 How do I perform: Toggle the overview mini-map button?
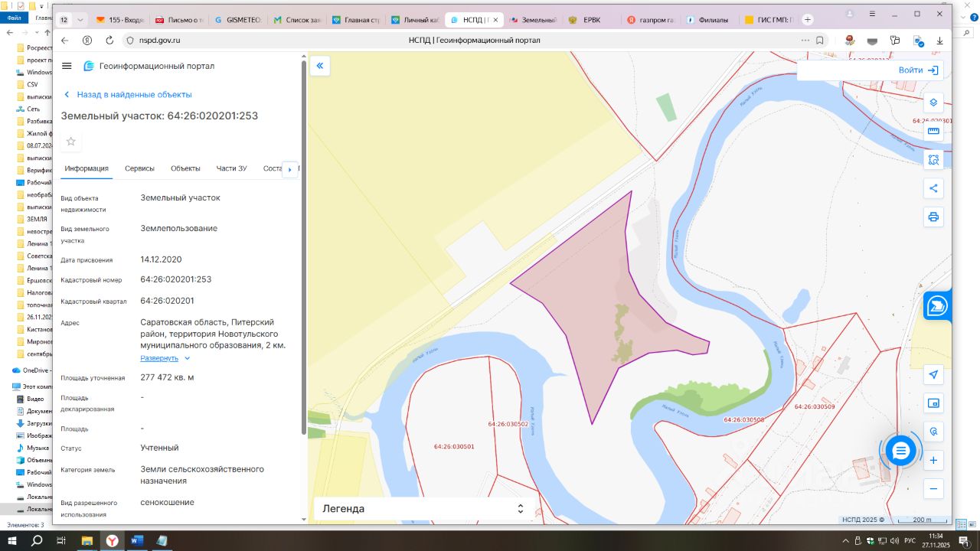pyautogui.click(x=933, y=403)
